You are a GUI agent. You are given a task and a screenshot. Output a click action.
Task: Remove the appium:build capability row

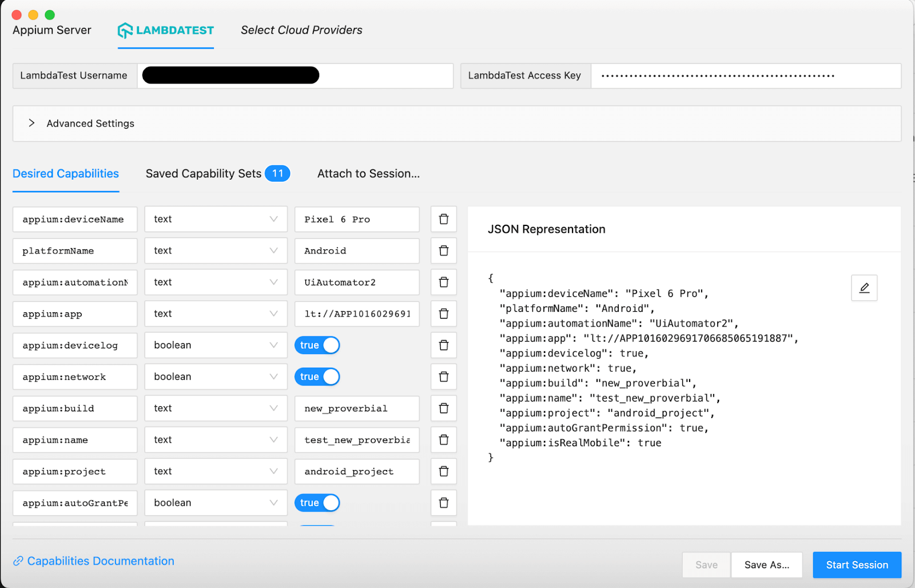pyautogui.click(x=443, y=408)
